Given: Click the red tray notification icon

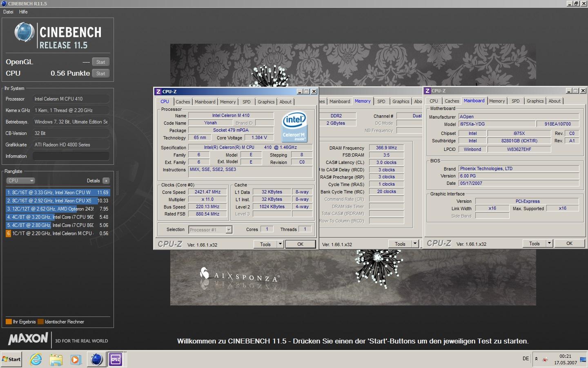Looking at the screenshot, I should 545,360.
